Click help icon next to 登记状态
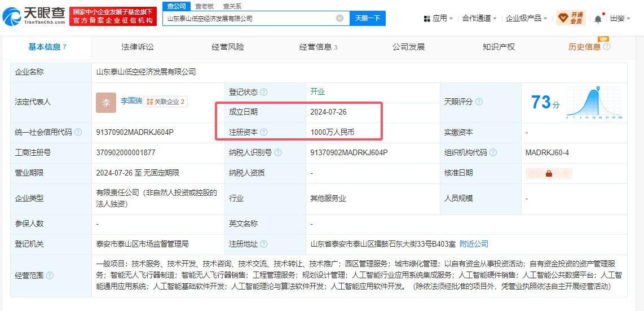644x311 pixels. pos(264,92)
